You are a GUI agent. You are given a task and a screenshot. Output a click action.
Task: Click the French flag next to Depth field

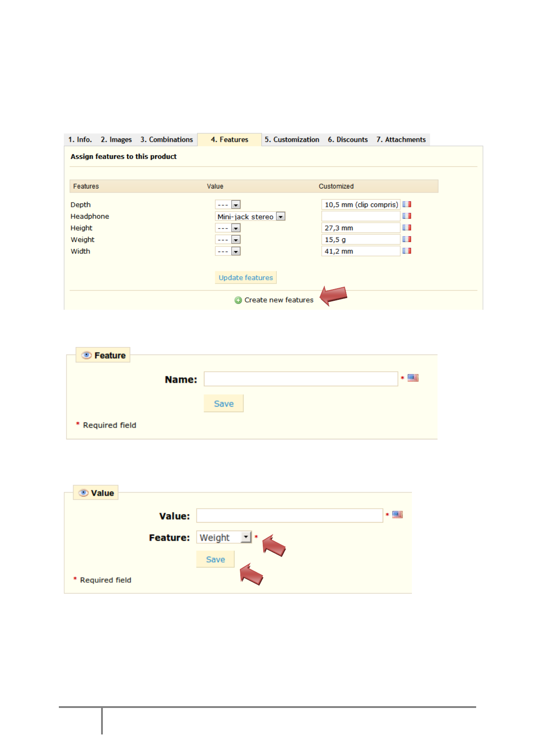pyautogui.click(x=407, y=204)
